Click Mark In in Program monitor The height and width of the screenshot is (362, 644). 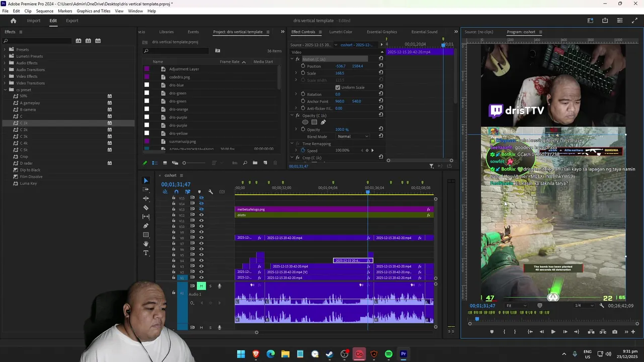pos(504,332)
